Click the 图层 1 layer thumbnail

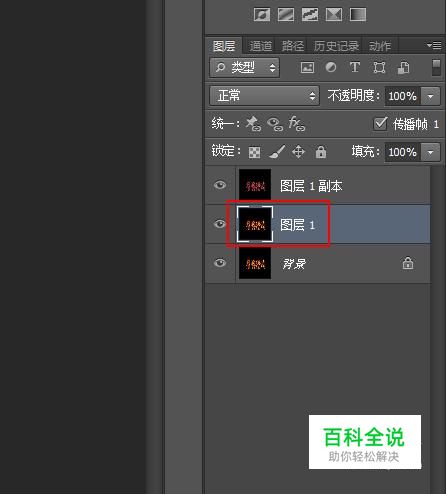(x=255, y=224)
